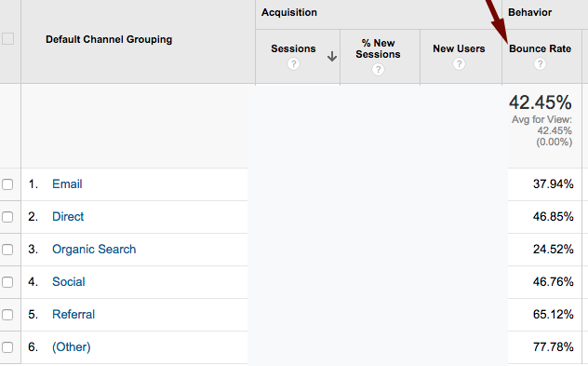Image resolution: width=588 pixels, height=366 pixels.
Task: Select the 65.12% Referral bounce rate
Action: 554,314
